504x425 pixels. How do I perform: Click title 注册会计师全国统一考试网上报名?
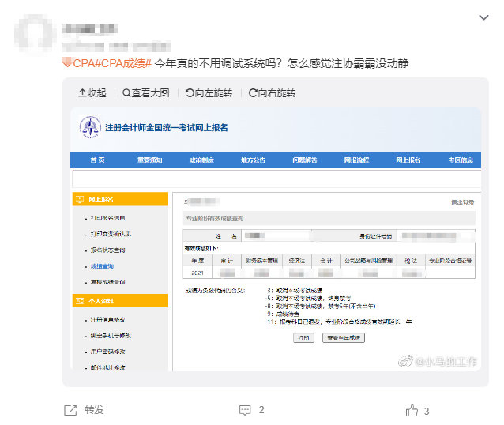(x=167, y=128)
